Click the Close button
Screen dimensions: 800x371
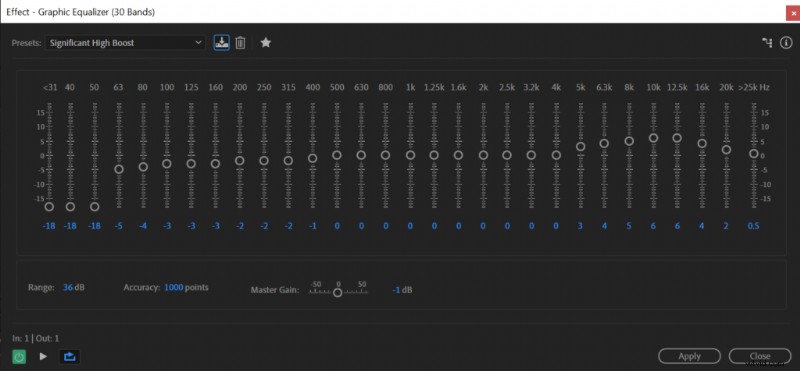tap(760, 356)
